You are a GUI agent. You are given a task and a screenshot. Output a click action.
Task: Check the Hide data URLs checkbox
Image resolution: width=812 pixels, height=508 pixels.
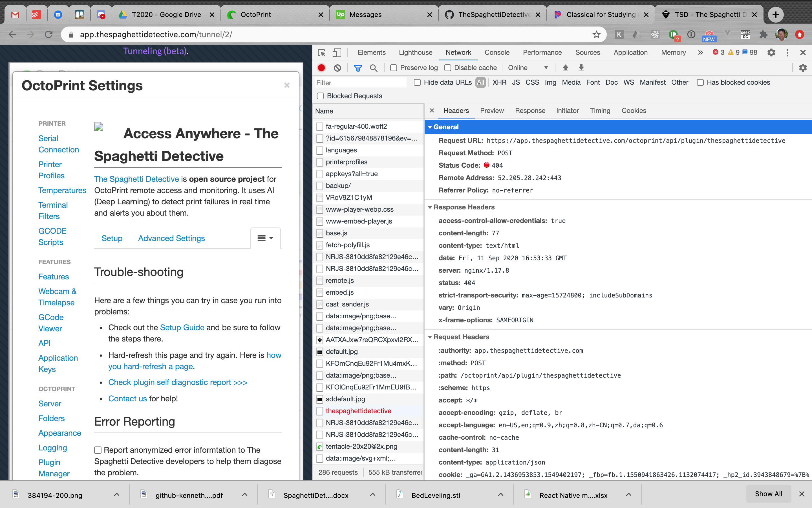click(x=417, y=82)
